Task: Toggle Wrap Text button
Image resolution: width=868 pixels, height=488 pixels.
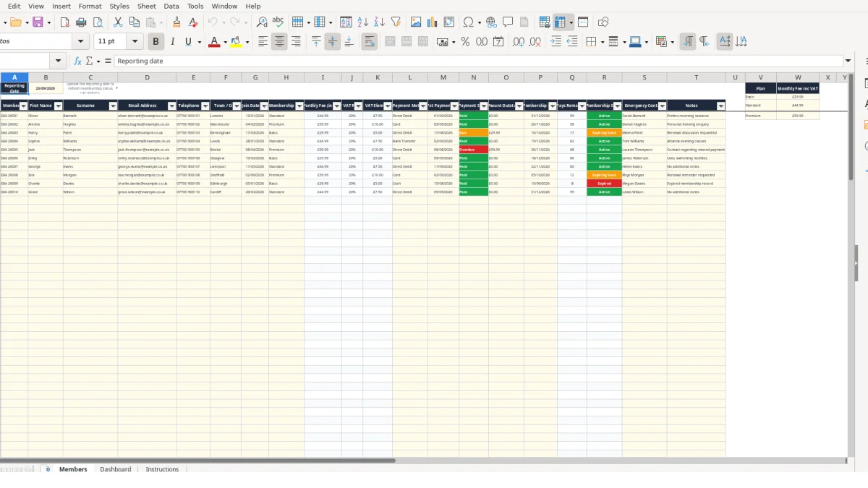Action: 370,42
